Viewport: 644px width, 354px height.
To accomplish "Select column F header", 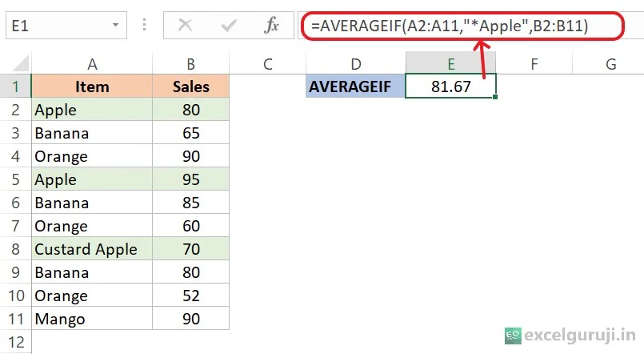I will click(534, 63).
